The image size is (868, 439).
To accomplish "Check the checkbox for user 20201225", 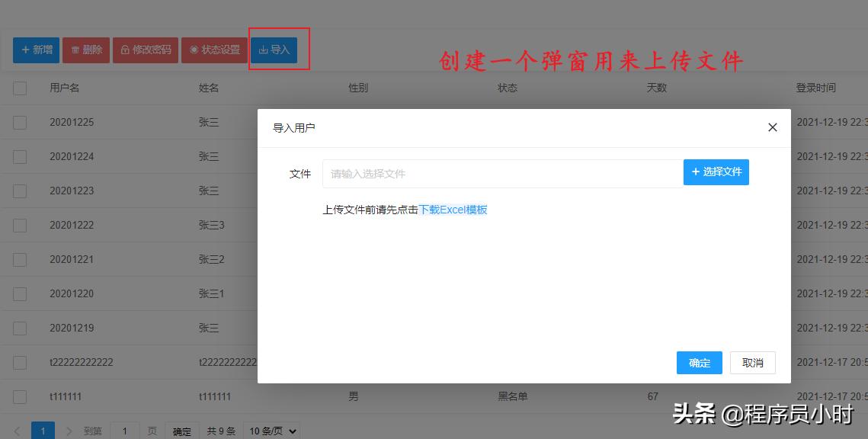I will (x=19, y=122).
